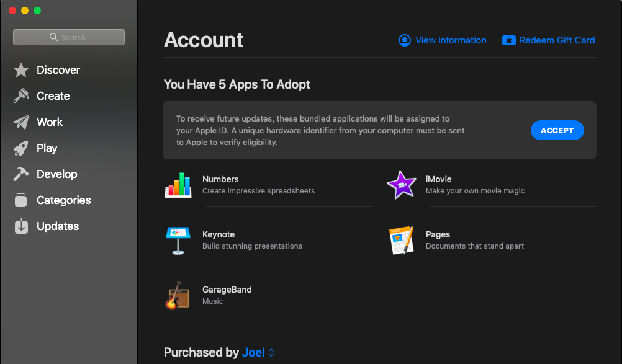622x364 pixels.
Task: Select the GarageBand guitar icon
Action: (x=178, y=295)
